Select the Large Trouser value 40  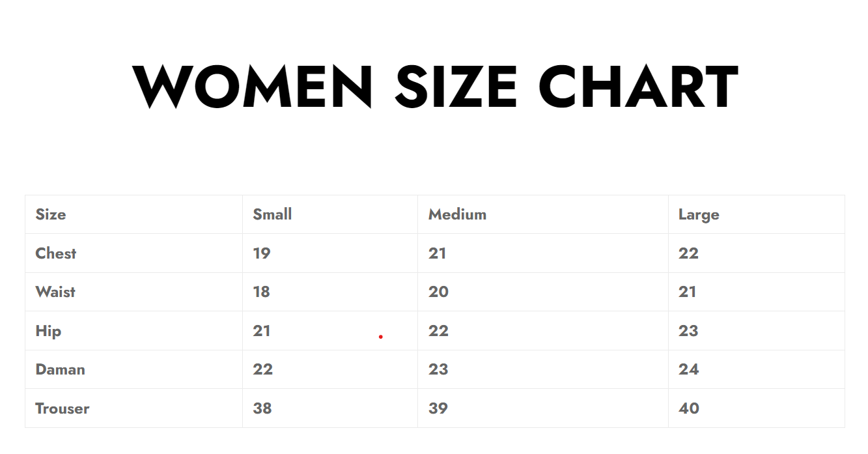click(x=689, y=408)
